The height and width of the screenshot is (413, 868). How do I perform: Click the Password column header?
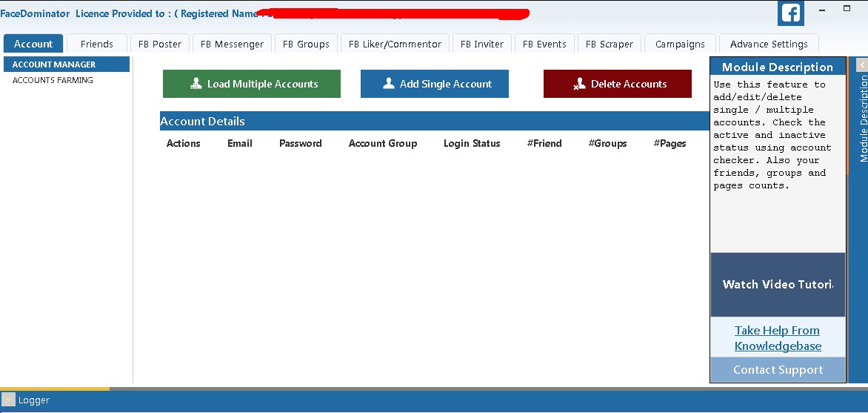[x=301, y=144]
